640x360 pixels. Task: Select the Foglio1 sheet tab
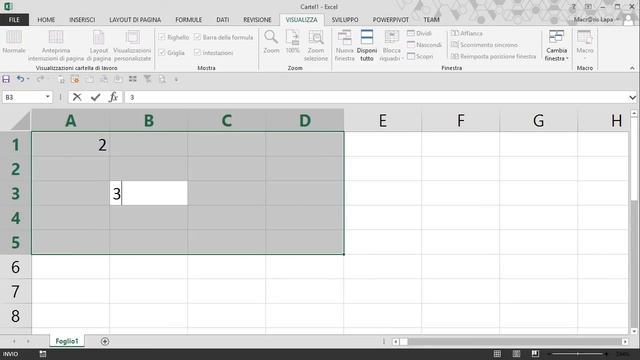(67, 341)
